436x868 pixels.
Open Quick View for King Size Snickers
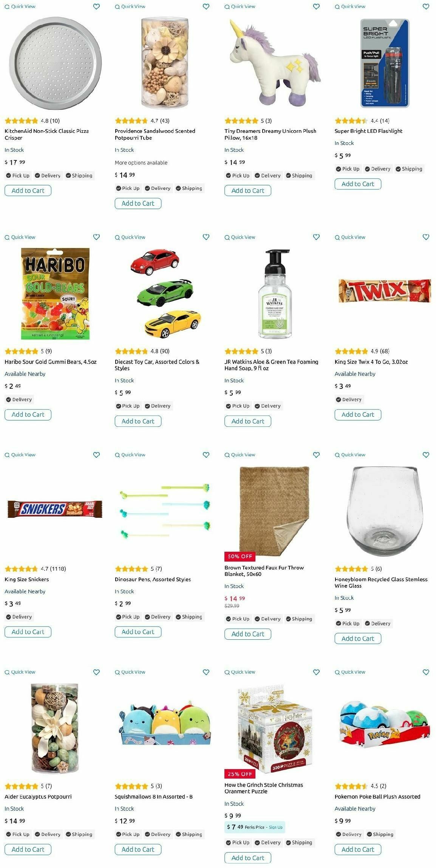(x=20, y=455)
